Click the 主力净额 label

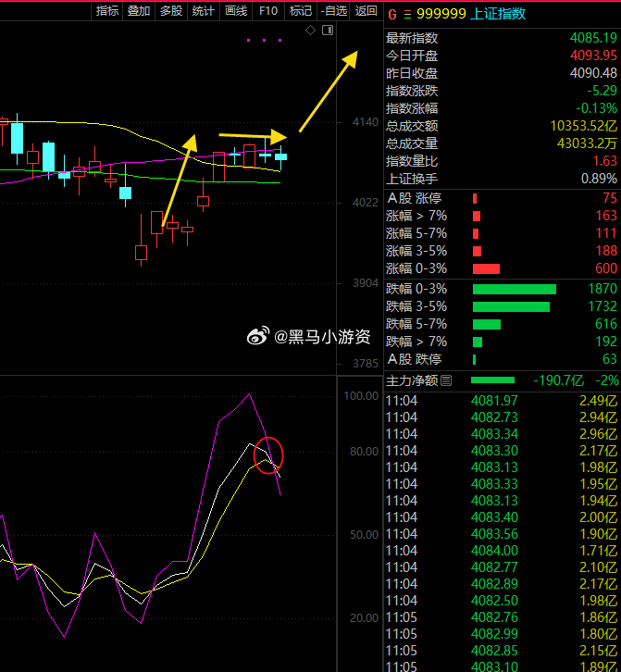pyautogui.click(x=412, y=380)
